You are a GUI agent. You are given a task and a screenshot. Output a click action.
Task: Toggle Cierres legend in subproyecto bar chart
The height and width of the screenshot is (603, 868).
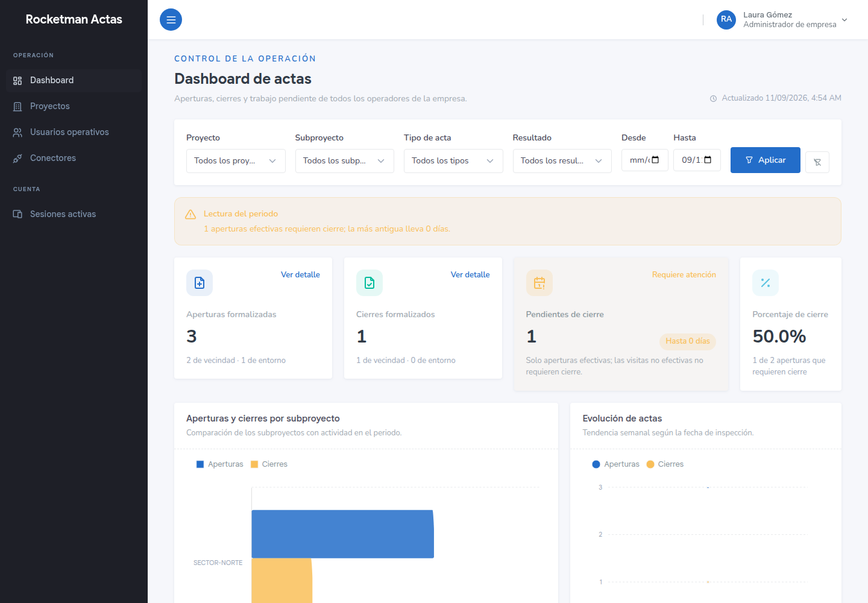point(269,464)
